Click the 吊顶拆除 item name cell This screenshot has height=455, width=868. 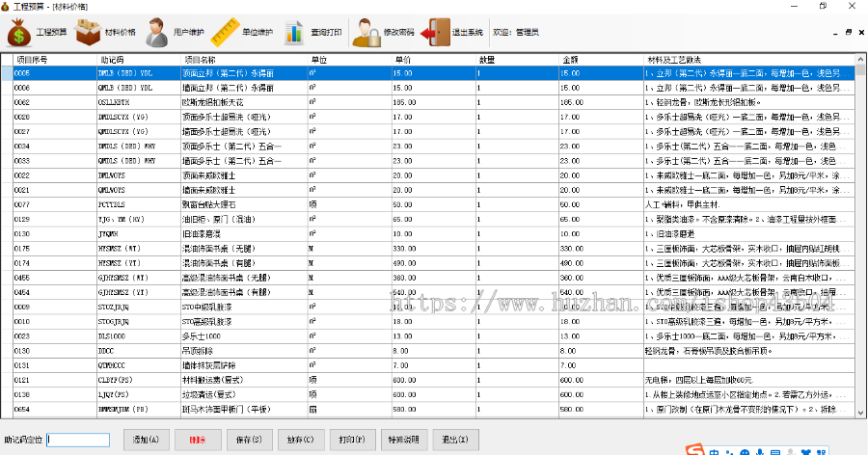245,351
